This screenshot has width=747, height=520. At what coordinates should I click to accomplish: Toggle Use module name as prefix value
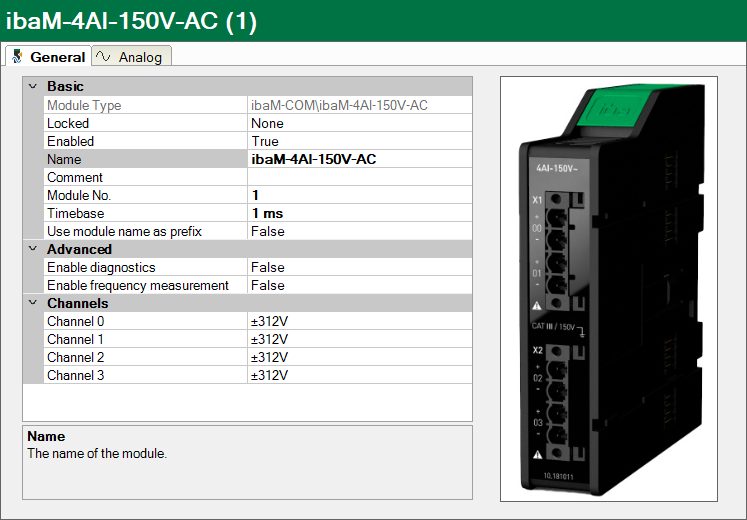coord(360,231)
